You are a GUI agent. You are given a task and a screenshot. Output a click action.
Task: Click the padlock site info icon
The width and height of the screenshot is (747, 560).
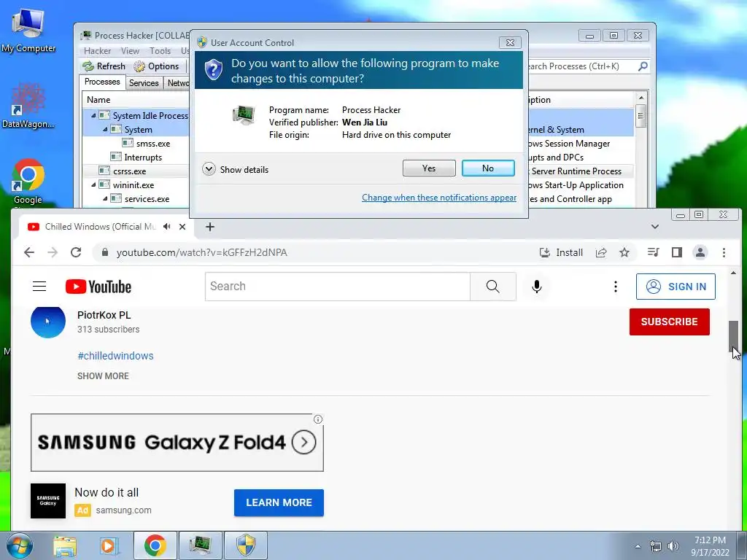[x=105, y=252]
